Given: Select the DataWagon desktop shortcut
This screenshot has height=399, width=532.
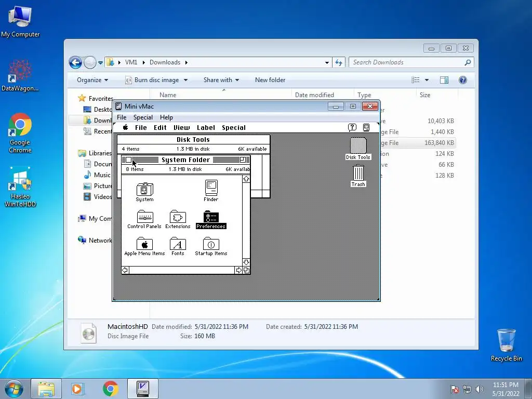Looking at the screenshot, I should 20,75.
